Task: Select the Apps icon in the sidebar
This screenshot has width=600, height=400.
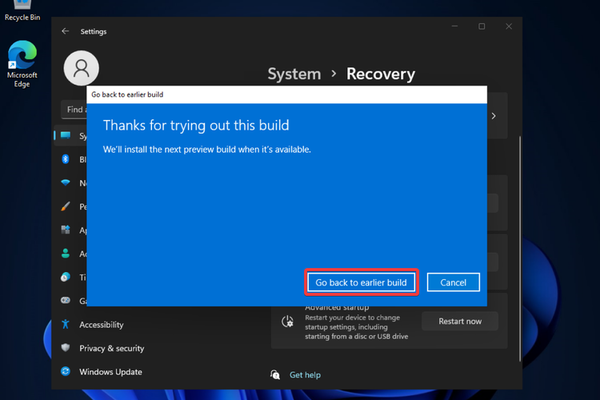Action: (x=66, y=230)
